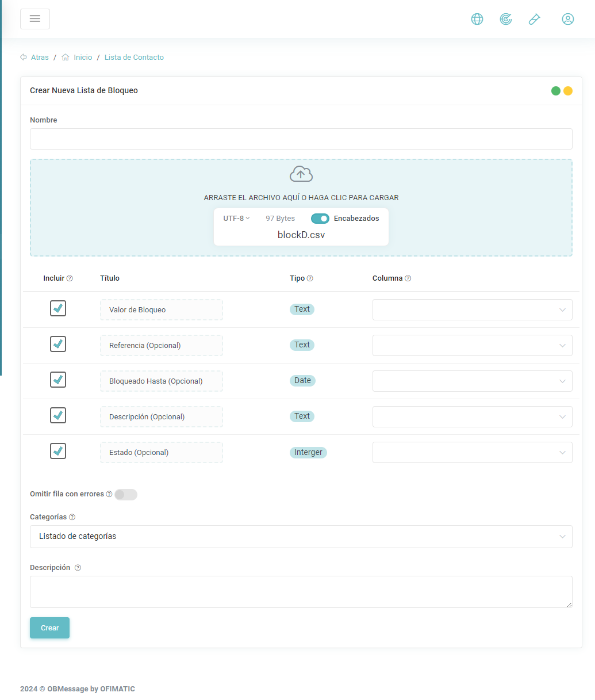Open Lista de Contacto breadcrumb
The image size is (595, 700).
coord(134,58)
